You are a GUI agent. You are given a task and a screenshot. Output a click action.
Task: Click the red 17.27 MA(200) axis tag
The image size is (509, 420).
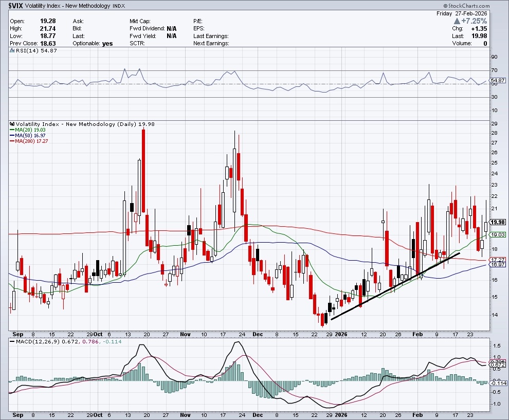click(x=497, y=260)
